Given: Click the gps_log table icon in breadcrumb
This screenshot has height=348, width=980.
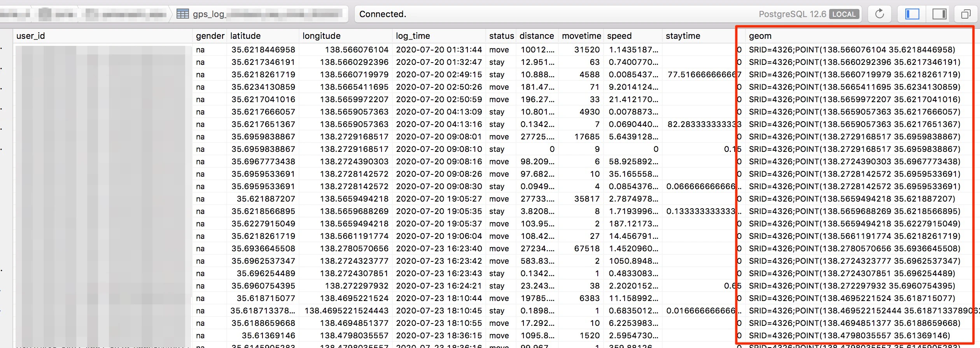Looking at the screenshot, I should tap(182, 14).
